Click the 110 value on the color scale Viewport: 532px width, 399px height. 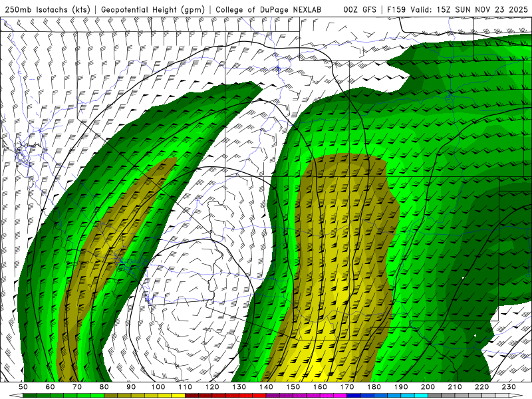(x=185, y=387)
